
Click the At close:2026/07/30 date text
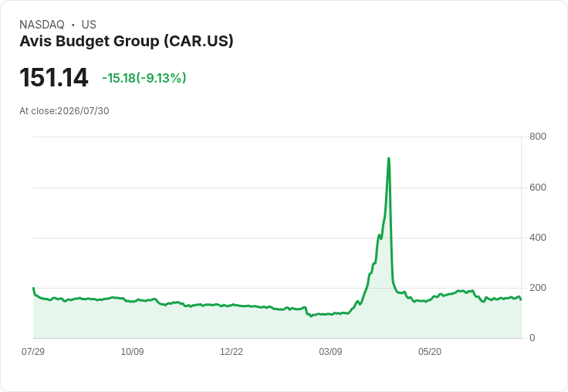point(64,111)
